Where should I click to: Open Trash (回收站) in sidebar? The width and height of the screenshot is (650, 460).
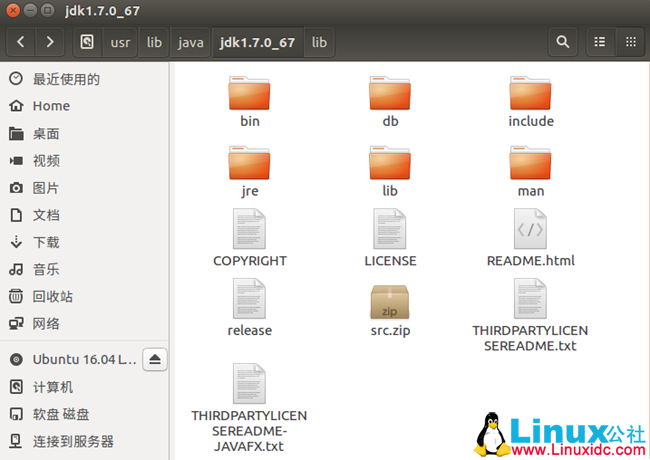click(85, 297)
